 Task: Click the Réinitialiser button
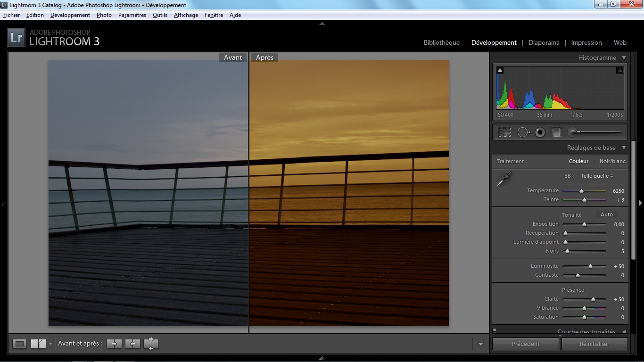point(594,344)
